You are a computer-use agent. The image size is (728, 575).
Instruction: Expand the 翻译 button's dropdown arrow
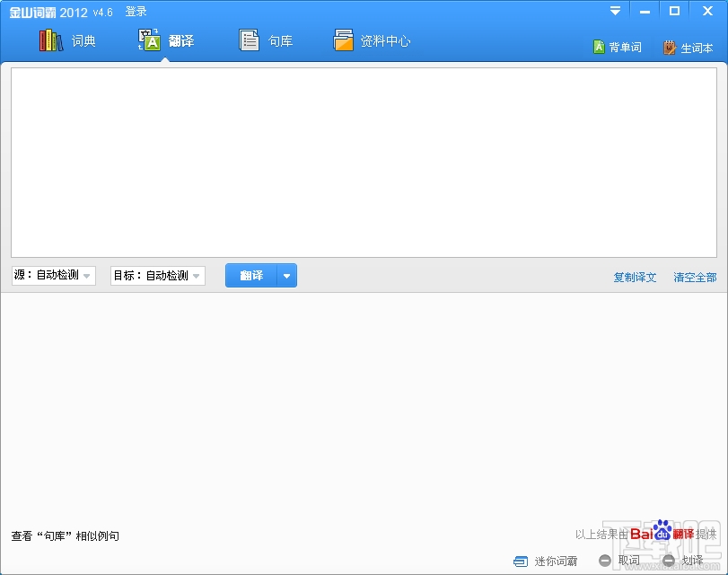pos(285,276)
